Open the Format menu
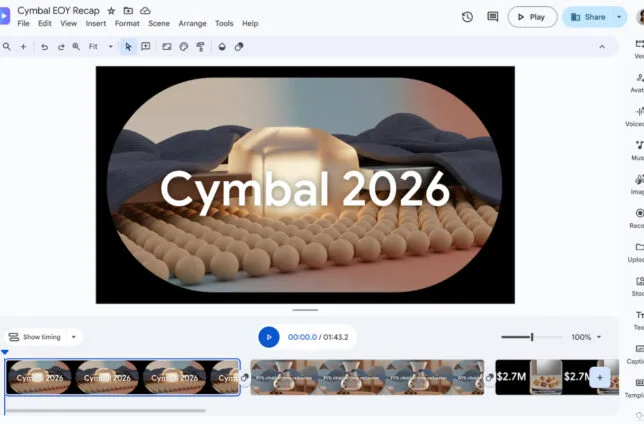Viewport: 644px width, 424px height. tap(127, 23)
